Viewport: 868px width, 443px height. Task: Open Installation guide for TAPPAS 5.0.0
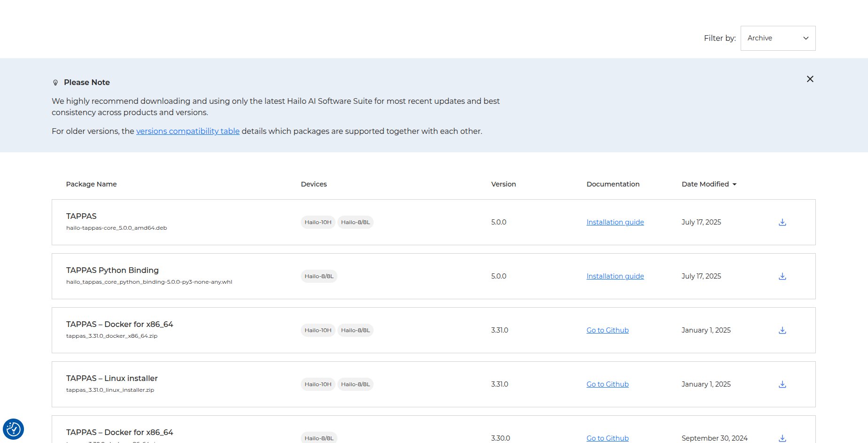coord(615,222)
